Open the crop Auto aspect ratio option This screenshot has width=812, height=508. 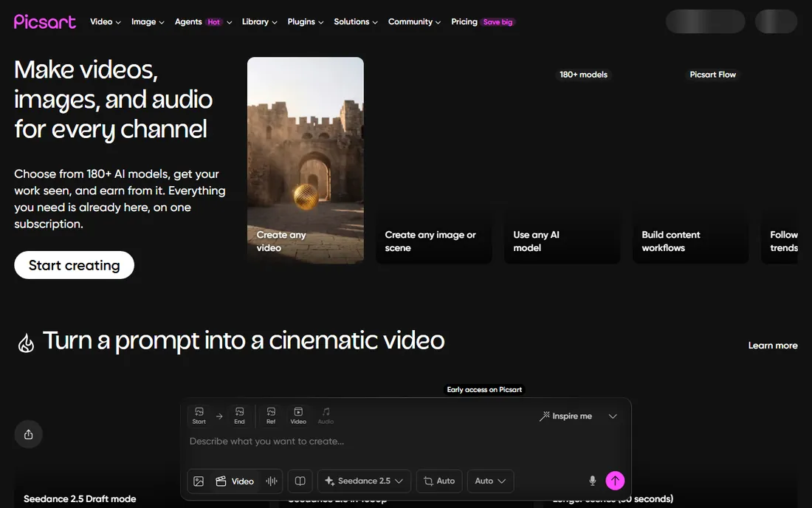[x=439, y=481]
